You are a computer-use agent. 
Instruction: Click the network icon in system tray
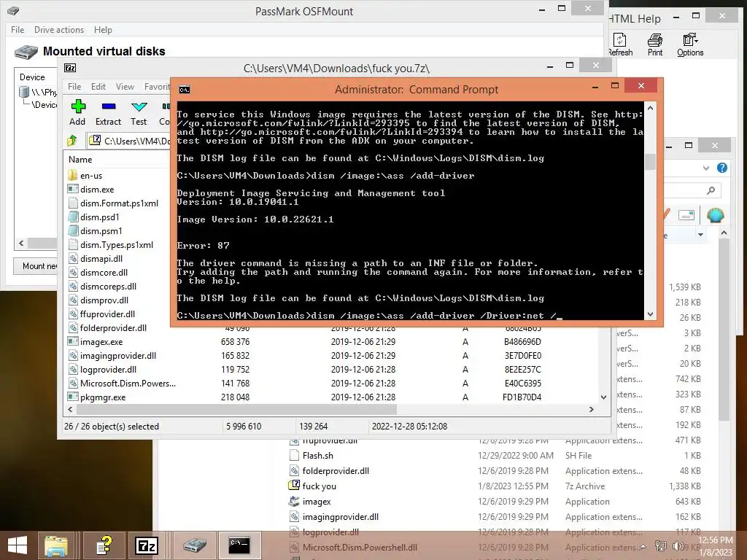click(x=661, y=546)
